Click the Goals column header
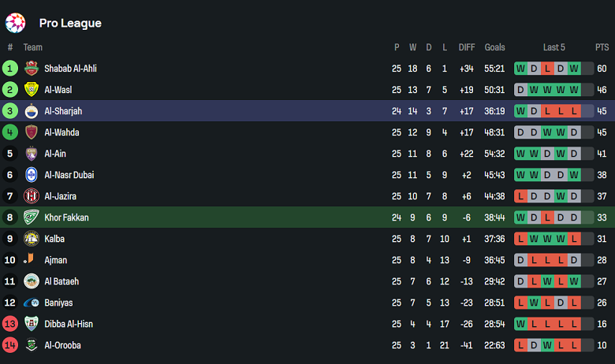This screenshot has width=615, height=364. (495, 47)
